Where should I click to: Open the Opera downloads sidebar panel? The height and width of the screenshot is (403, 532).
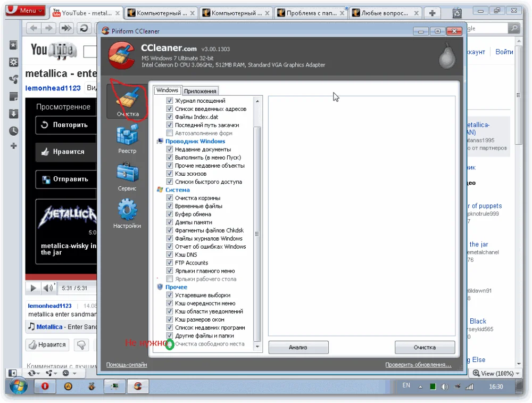[13, 114]
